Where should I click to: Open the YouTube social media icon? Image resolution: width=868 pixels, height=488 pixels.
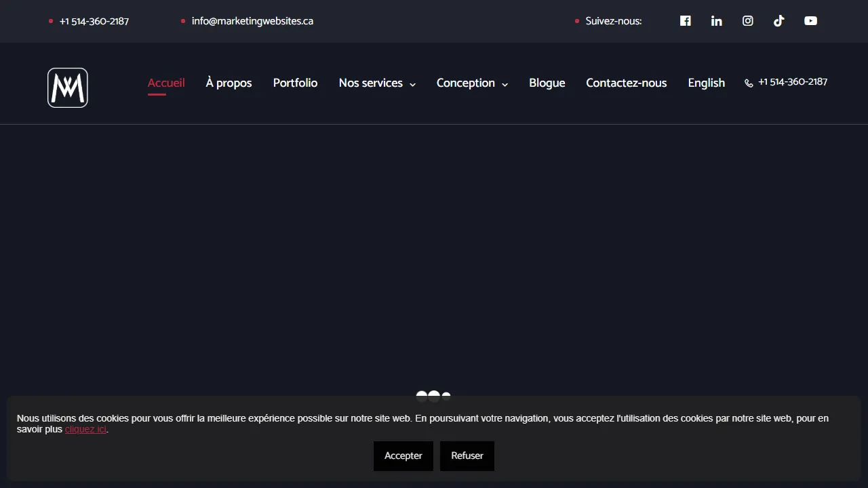point(810,21)
